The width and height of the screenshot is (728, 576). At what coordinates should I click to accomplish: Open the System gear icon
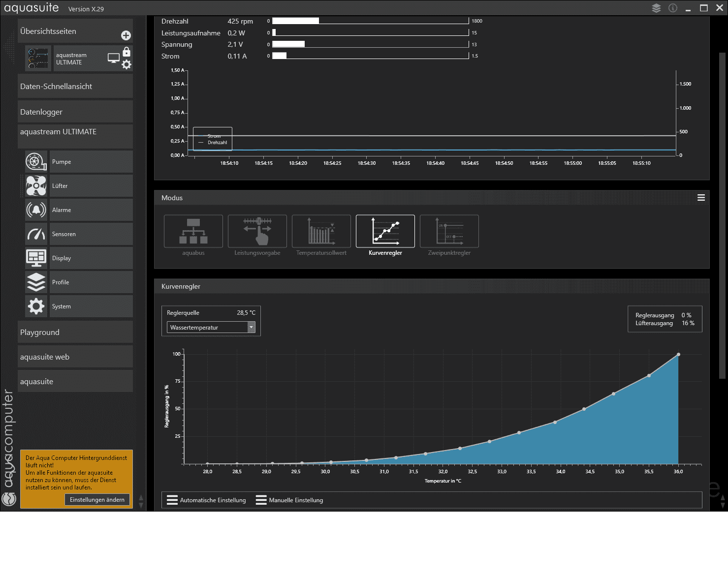coord(36,306)
